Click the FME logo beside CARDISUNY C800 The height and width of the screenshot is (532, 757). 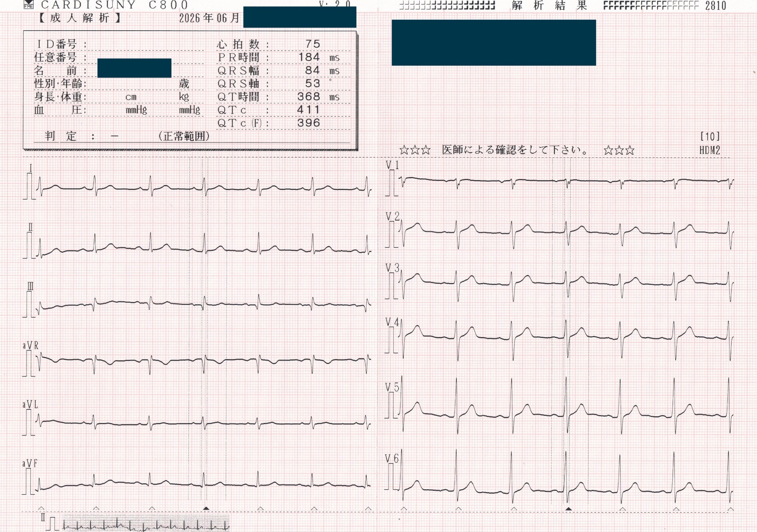(28, 4)
